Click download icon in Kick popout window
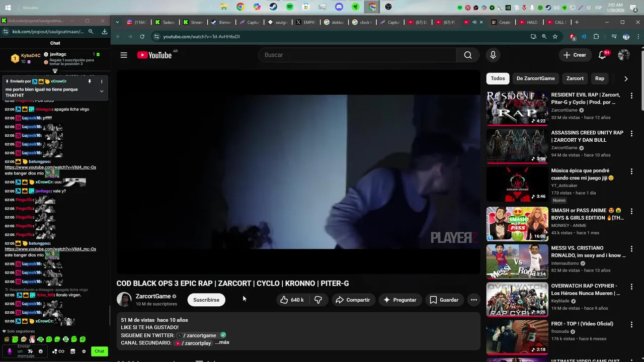The width and height of the screenshot is (644, 362). [x=104, y=31]
